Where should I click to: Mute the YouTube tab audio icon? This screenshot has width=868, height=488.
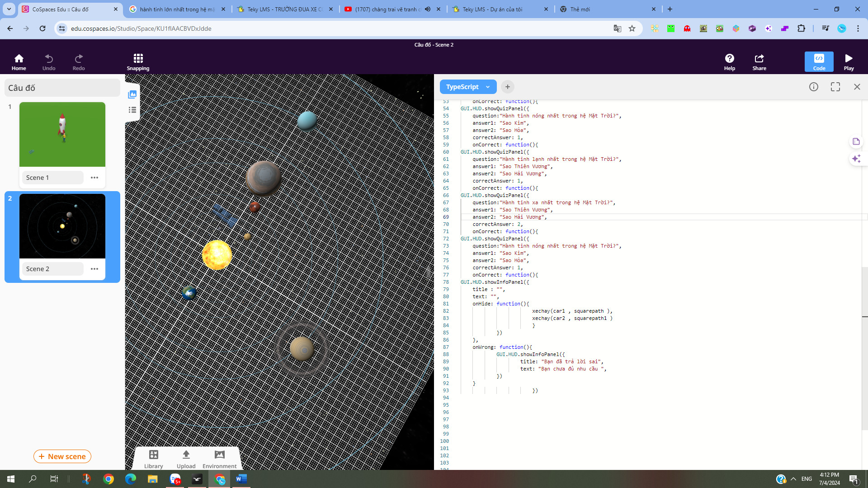(428, 9)
